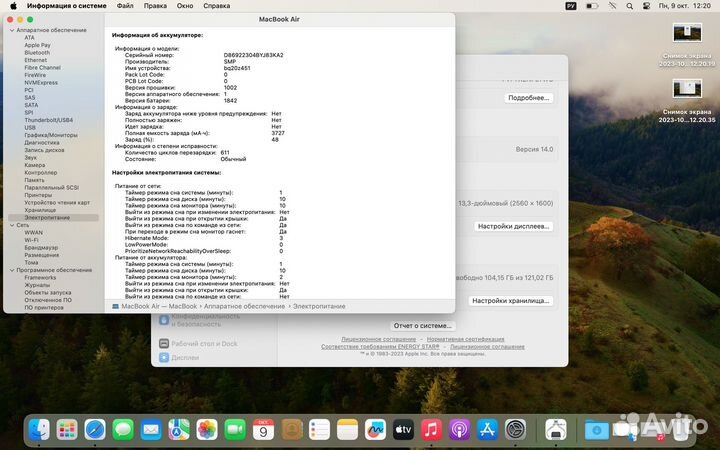Viewport: 720px width, 450px height.
Task: Open App Store in the Dock
Action: [x=487, y=430]
